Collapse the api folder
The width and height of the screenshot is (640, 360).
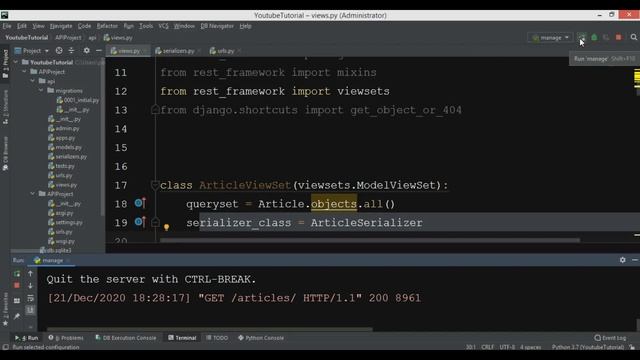point(33,81)
